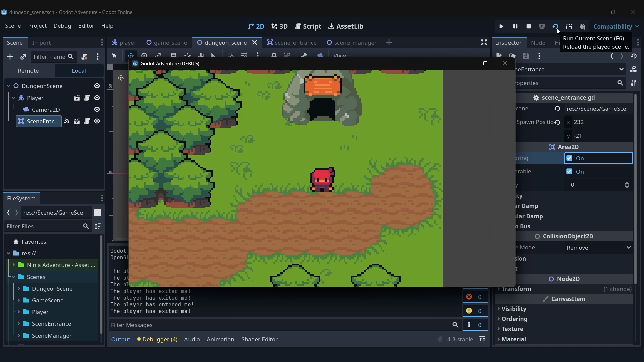The height and width of the screenshot is (362, 644).
Task: Open Inspector property display settings icon
Action: pos(634,83)
